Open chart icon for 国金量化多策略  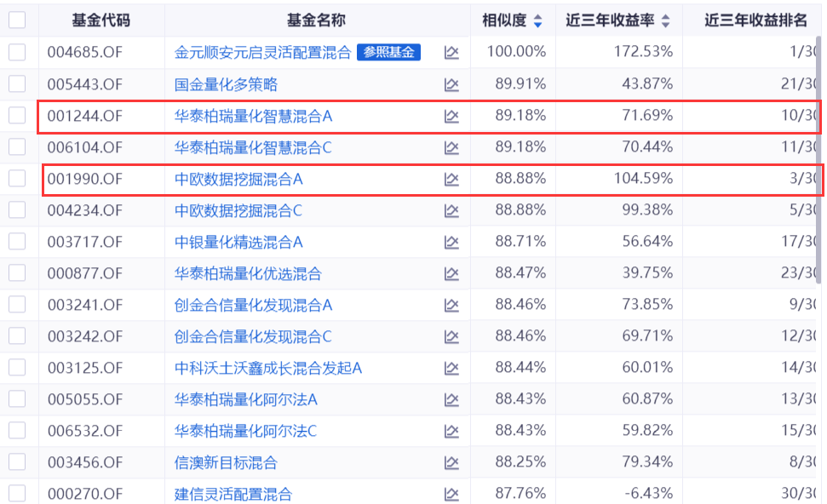click(x=451, y=84)
